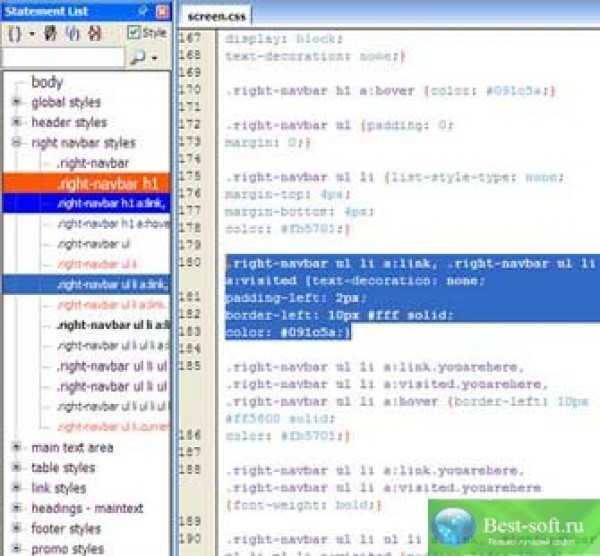
Task: Click 'color: #fb5701;}' on line 186
Action: click(288, 436)
